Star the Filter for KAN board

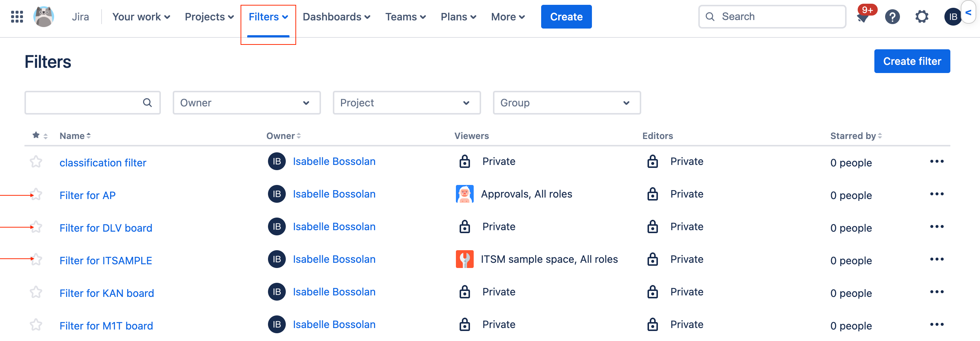pyautogui.click(x=36, y=292)
